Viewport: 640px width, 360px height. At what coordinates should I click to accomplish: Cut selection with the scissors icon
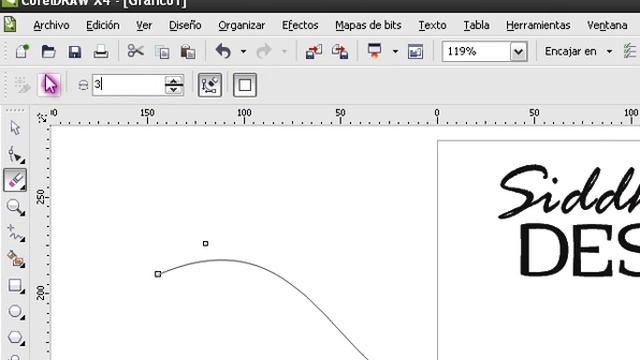click(136, 51)
